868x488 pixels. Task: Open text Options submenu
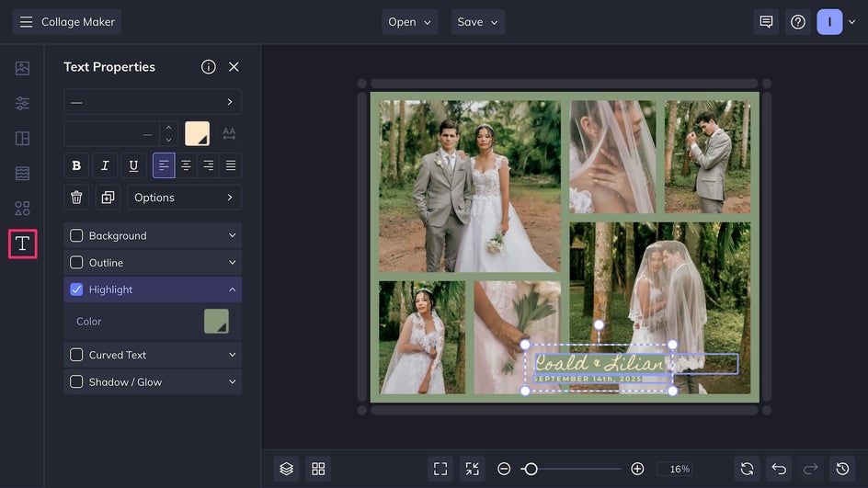click(184, 198)
